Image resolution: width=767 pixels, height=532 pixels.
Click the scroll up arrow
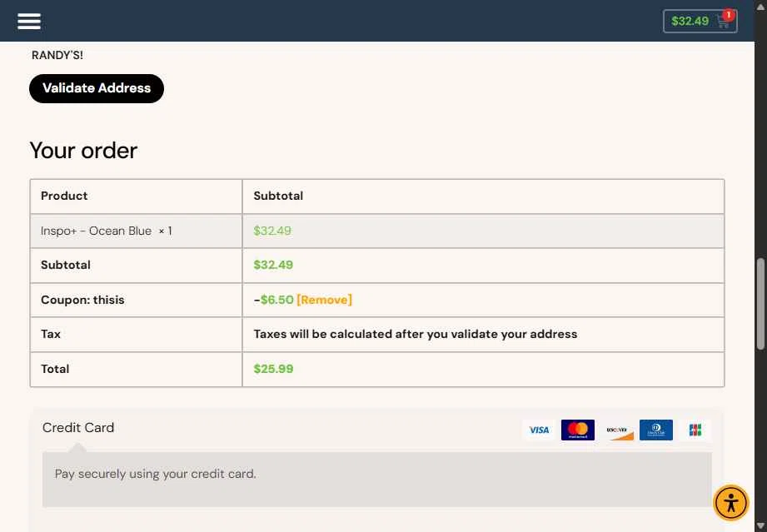760,6
